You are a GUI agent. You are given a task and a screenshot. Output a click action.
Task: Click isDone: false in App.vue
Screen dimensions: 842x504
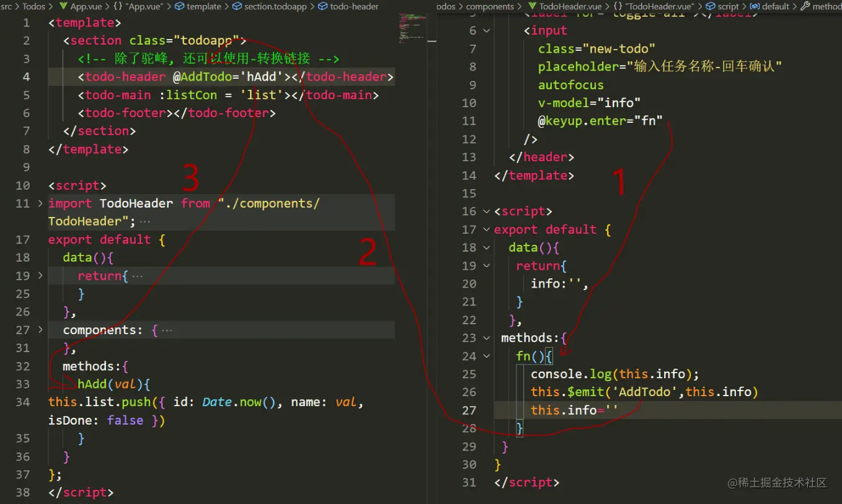pyautogui.click(x=96, y=420)
